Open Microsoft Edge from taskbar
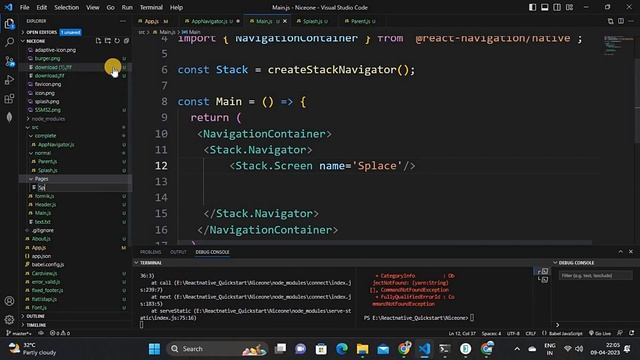 tap(342, 349)
